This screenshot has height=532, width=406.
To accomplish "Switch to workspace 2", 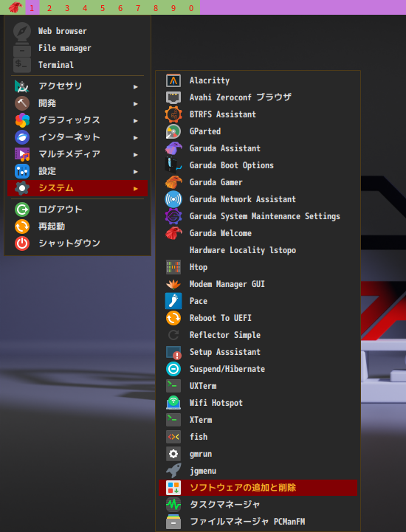I will pos(49,7).
